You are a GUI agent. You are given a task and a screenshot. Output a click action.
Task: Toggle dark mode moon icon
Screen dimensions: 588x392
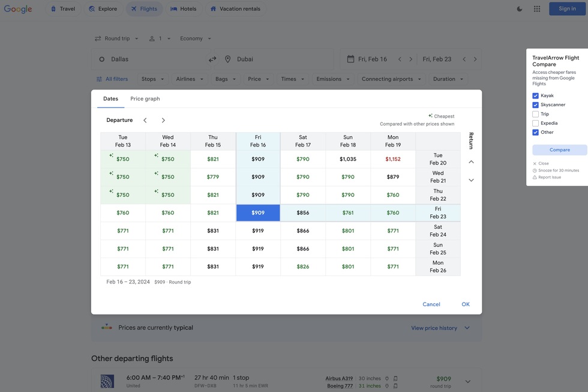point(520,8)
